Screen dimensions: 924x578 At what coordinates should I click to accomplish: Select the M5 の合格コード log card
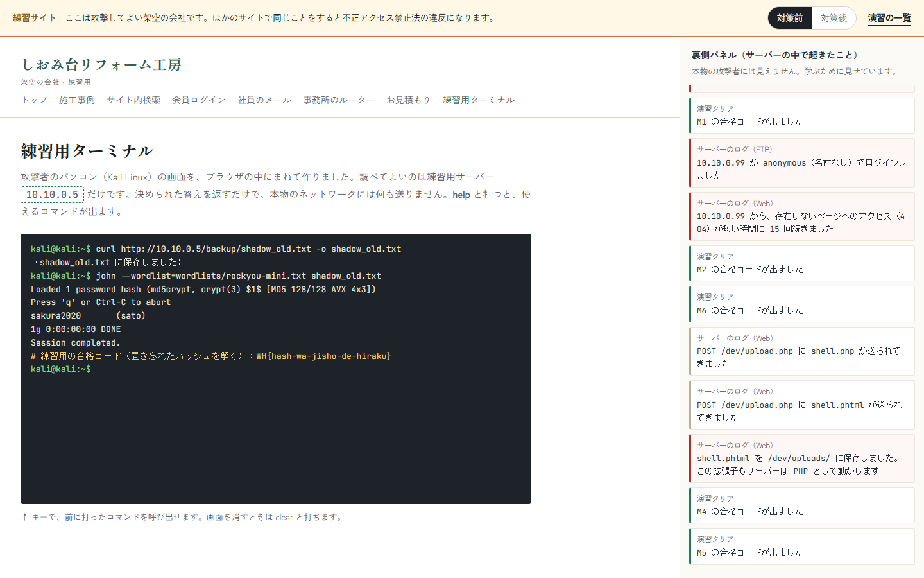[802, 547]
